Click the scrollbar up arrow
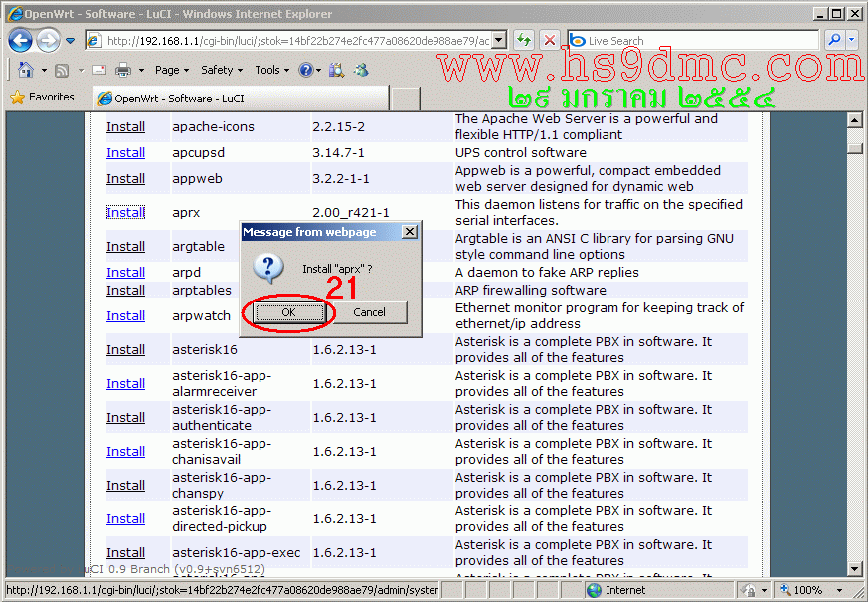The image size is (868, 602). point(855,120)
